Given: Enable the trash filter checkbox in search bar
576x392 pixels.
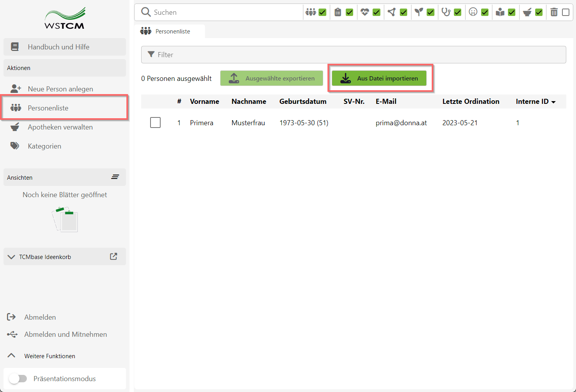Looking at the screenshot, I should tap(566, 12).
